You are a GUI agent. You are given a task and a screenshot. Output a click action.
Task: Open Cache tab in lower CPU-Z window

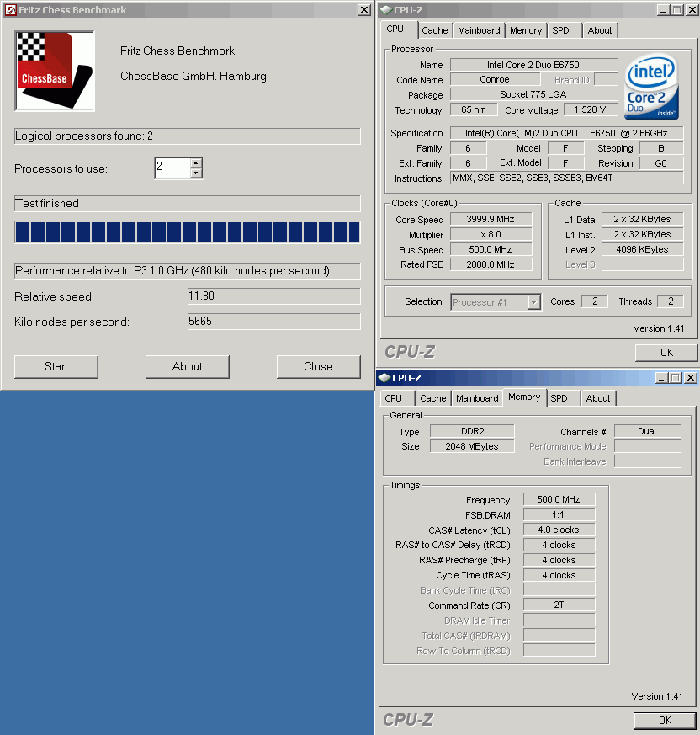point(433,398)
